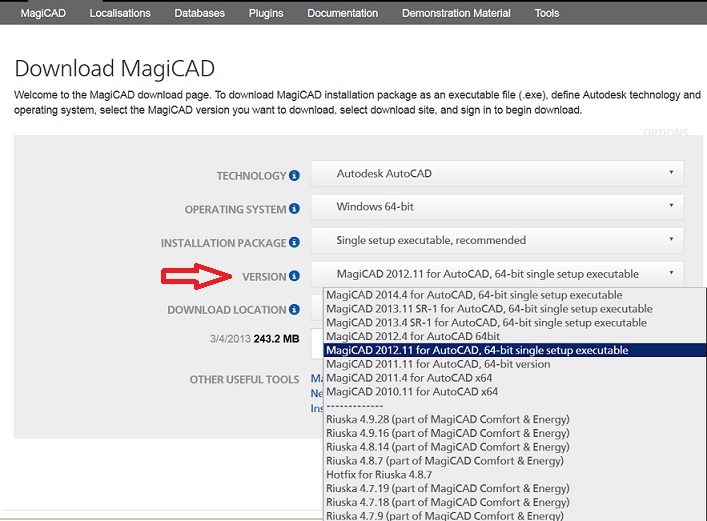
Task: Click the info icon next to OPERATING SYSTEM
Action: [294, 209]
